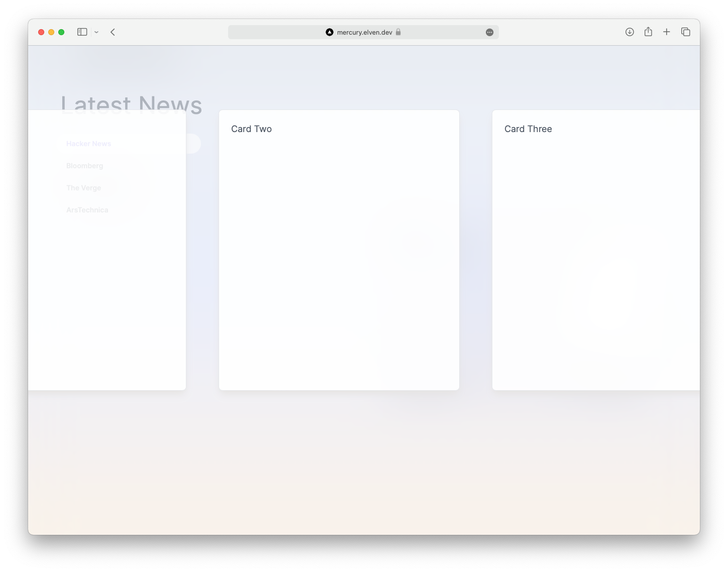728x572 pixels.
Task: Open a new tab with plus icon
Action: (x=667, y=32)
